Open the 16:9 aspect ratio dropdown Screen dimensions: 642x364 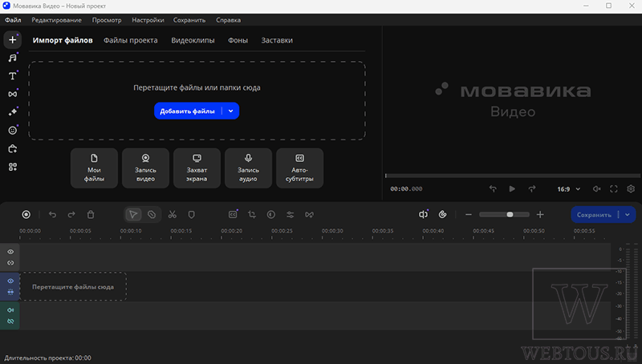click(x=568, y=189)
